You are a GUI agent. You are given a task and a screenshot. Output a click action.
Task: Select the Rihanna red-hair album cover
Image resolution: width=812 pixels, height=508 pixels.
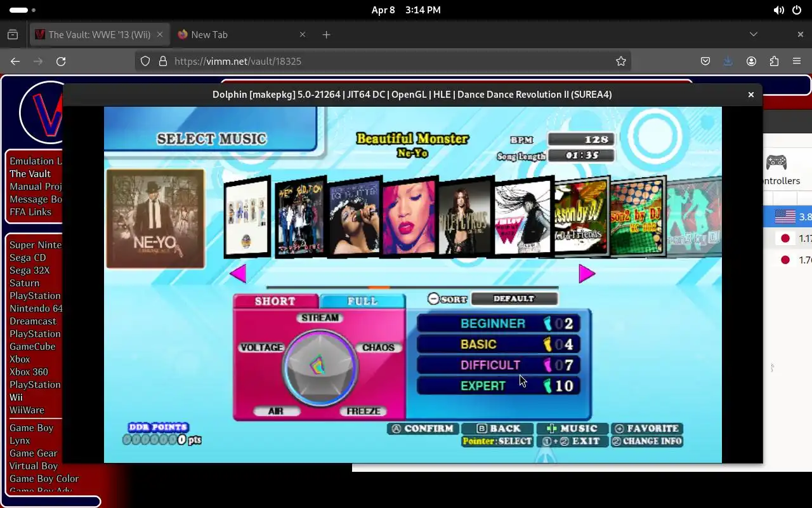click(x=409, y=218)
